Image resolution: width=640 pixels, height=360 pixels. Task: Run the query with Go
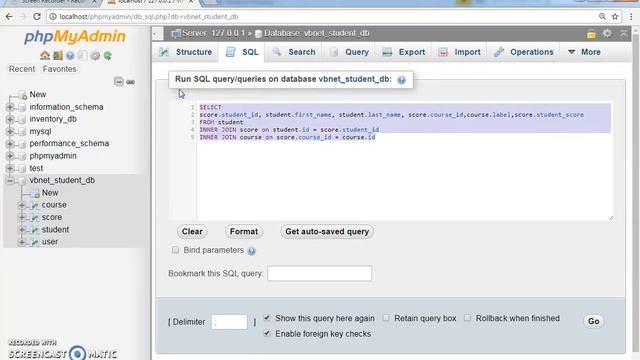pos(593,321)
